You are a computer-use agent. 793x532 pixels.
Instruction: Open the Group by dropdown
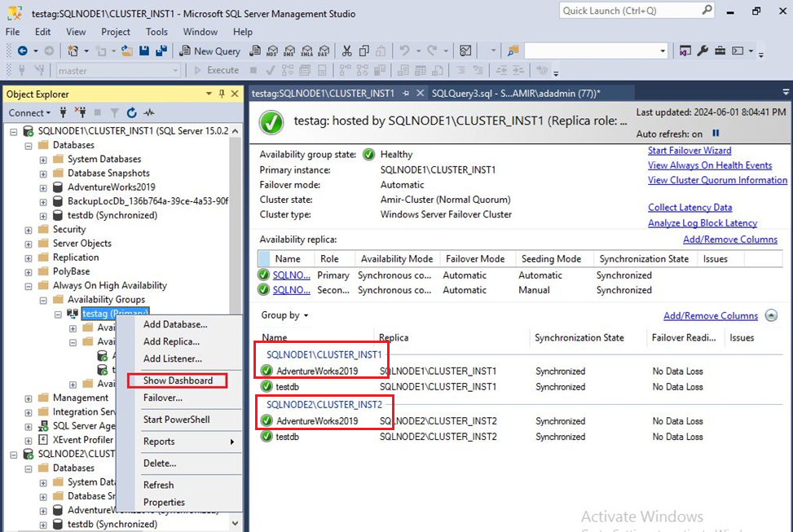pos(284,315)
